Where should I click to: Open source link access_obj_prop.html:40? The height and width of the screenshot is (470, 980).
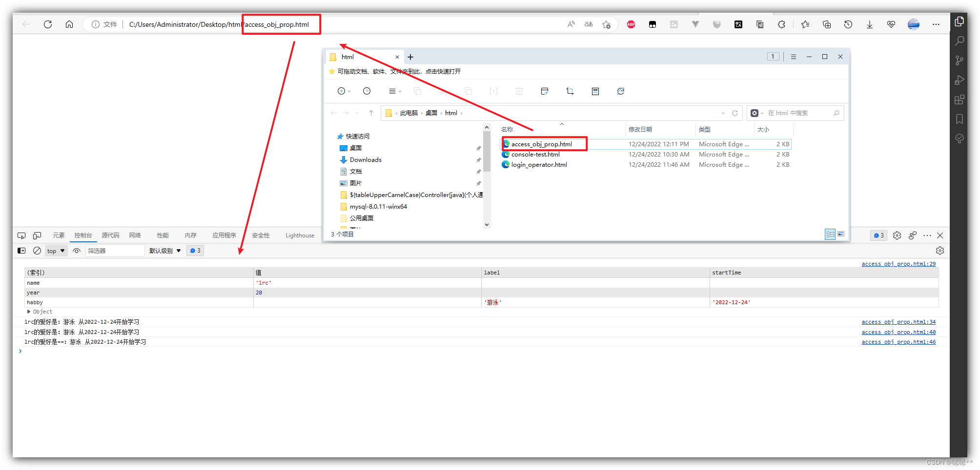[x=898, y=332]
